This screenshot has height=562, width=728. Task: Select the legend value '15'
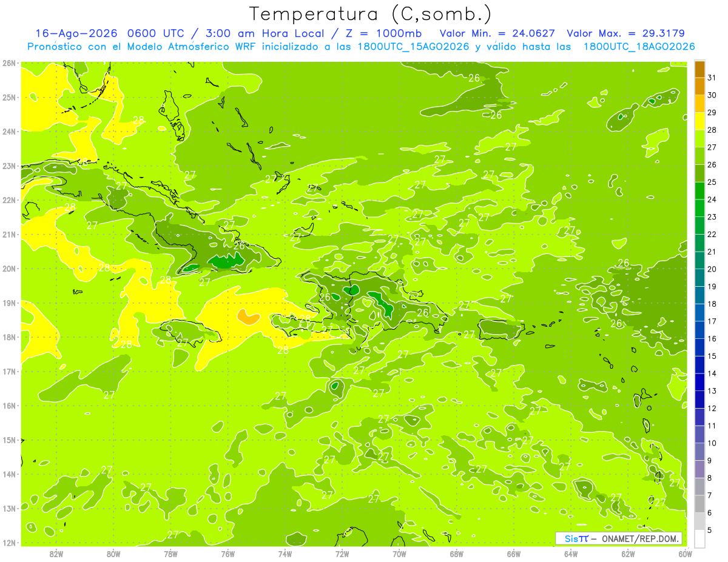(712, 356)
